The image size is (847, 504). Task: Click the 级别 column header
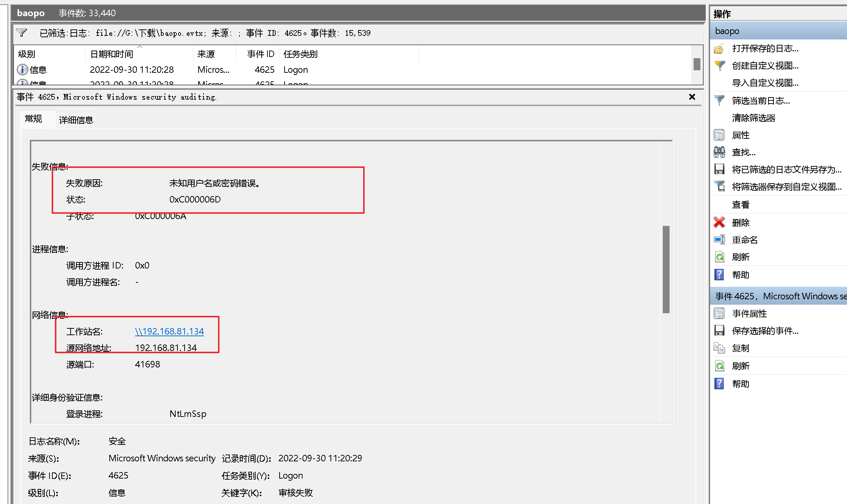(27, 54)
